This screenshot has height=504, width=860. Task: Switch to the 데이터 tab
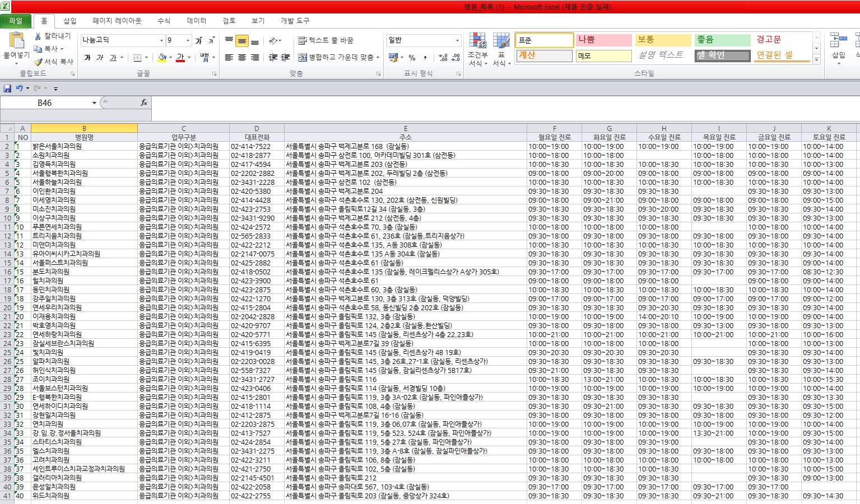coord(197,21)
